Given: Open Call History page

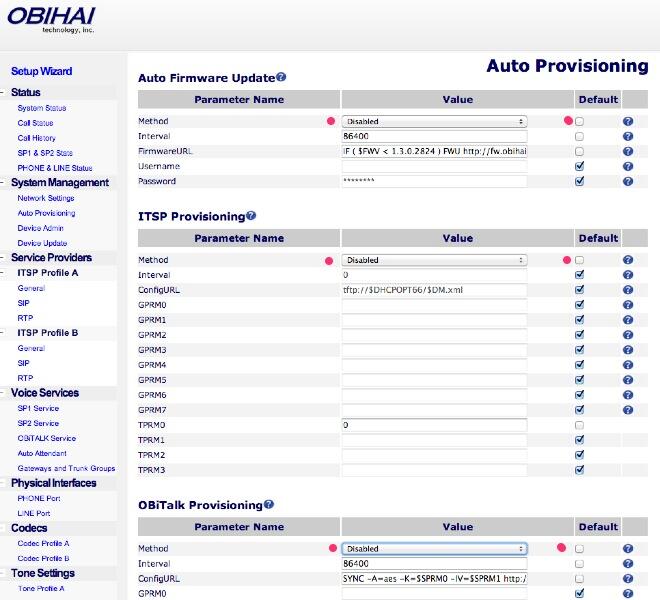Looking at the screenshot, I should point(37,138).
